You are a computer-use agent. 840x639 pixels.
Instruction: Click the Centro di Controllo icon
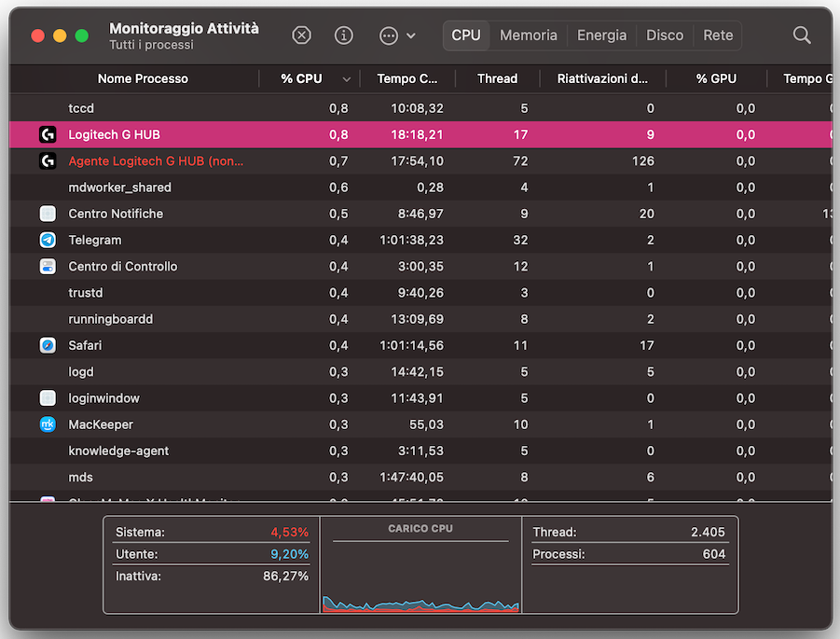[48, 266]
